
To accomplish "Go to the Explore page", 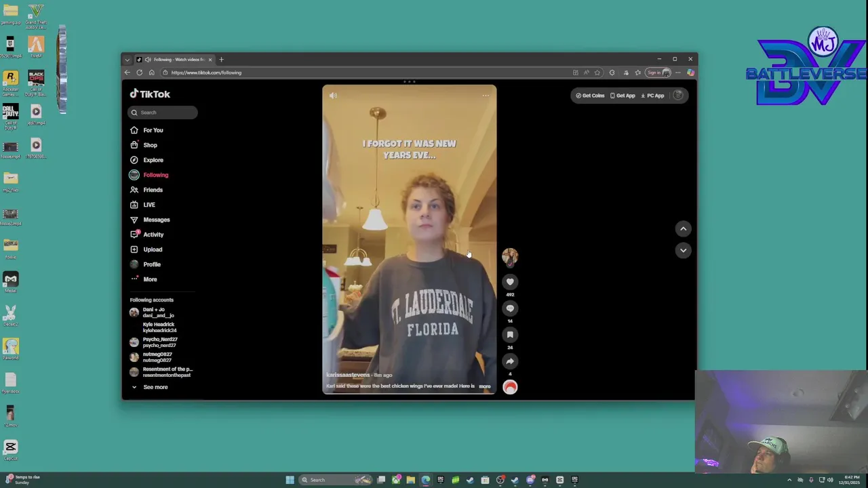I will (147, 160).
